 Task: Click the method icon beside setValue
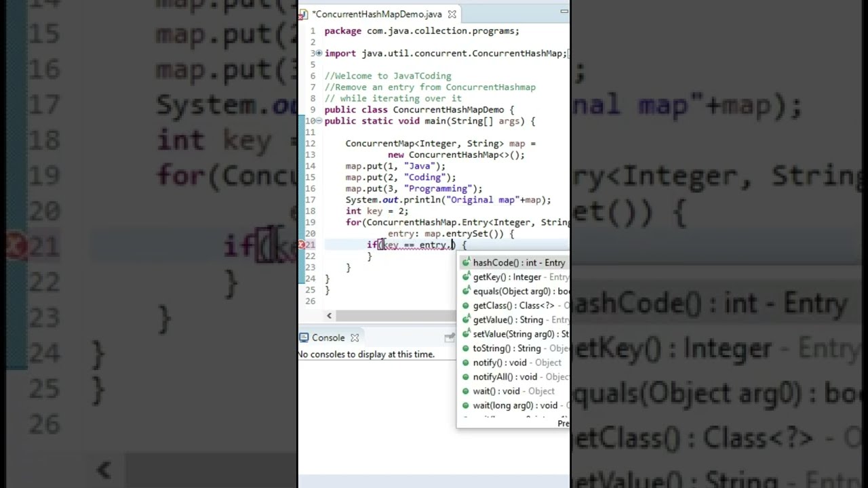coord(466,333)
